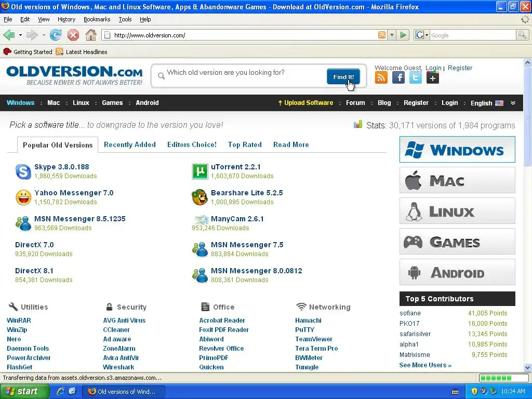The height and width of the screenshot is (399, 532).
Task: Expand the address bar URL dropdown
Action: point(392,35)
